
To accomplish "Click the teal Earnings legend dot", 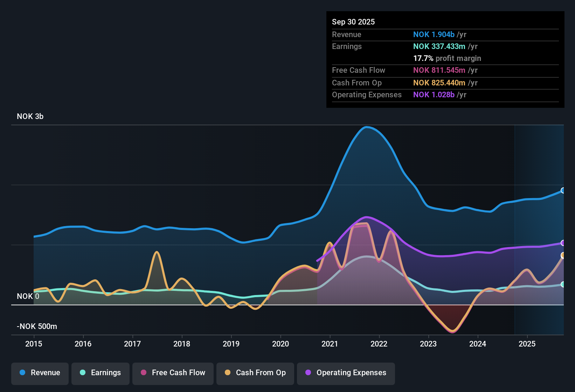I will click(83, 372).
